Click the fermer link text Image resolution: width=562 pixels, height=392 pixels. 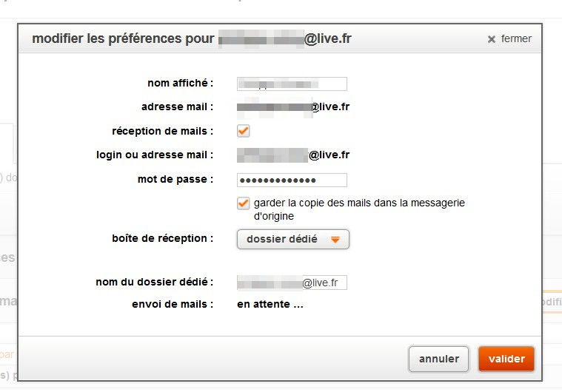(516, 38)
